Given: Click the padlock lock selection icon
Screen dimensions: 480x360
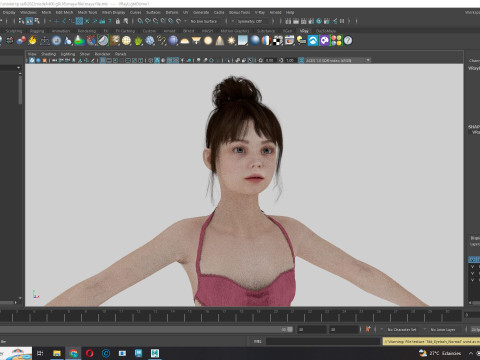Looking at the screenshot, I should (x=118, y=21).
